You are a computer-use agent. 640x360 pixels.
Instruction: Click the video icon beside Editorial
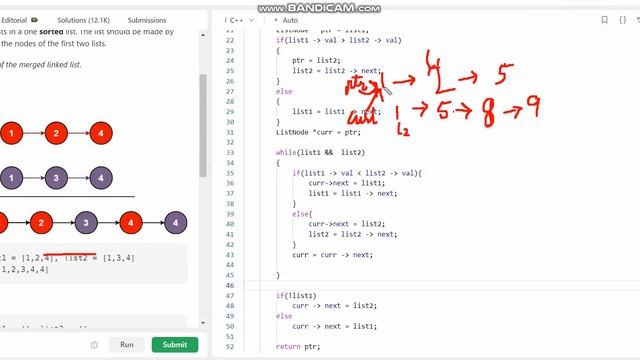tap(35, 20)
